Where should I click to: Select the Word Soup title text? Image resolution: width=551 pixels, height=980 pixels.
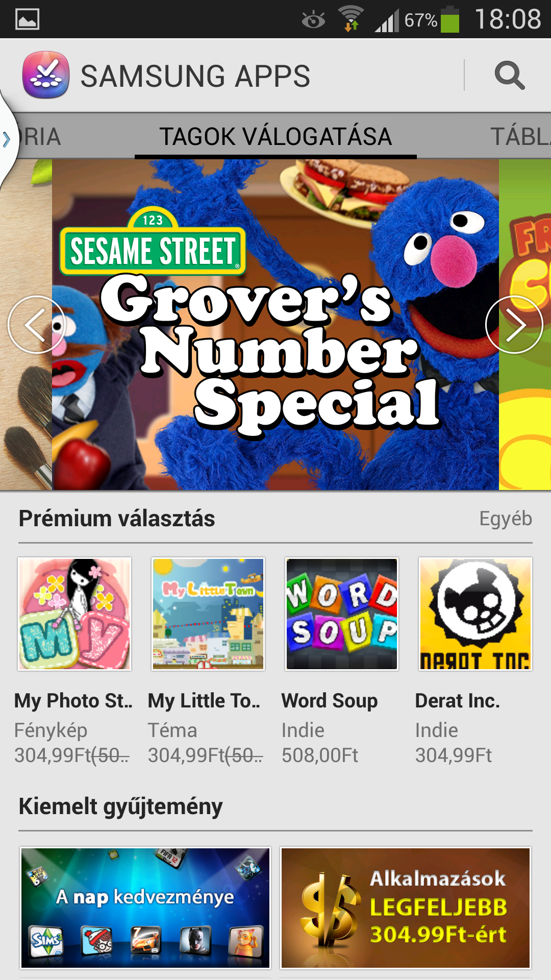pos(330,701)
